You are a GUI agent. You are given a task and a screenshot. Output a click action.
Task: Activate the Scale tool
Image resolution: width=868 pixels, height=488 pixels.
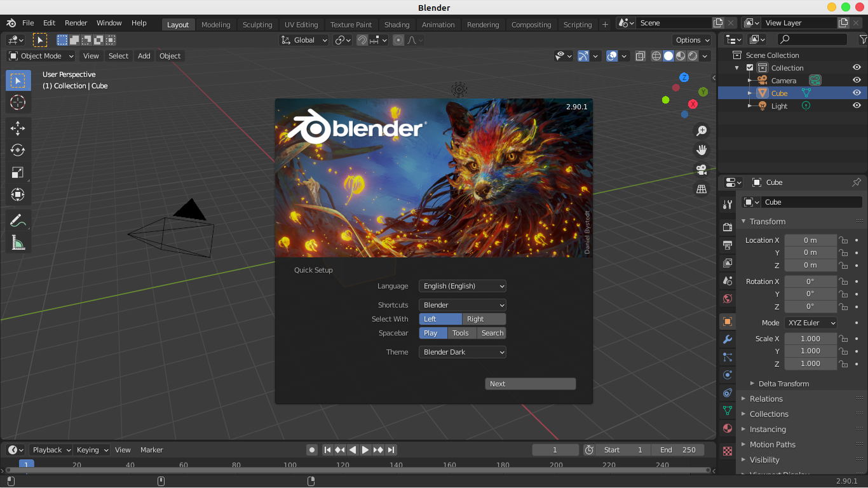point(18,172)
